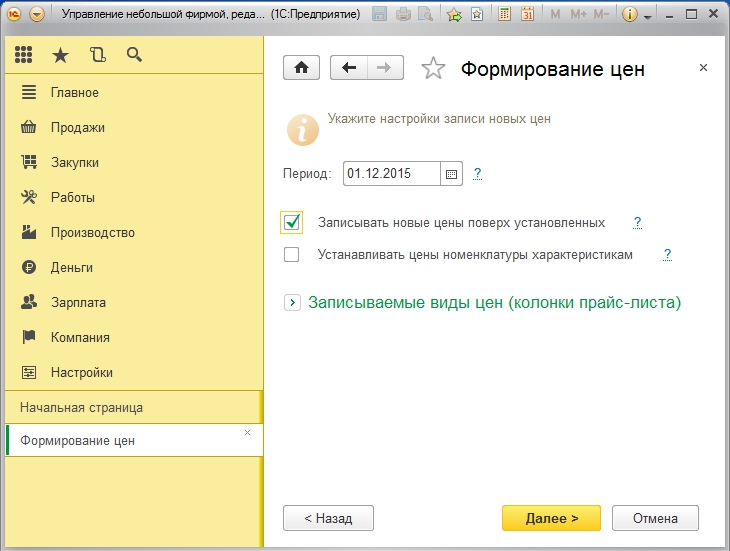The width and height of the screenshot is (730, 551).
Task: Click the M+ memory button
Action: pos(579,14)
